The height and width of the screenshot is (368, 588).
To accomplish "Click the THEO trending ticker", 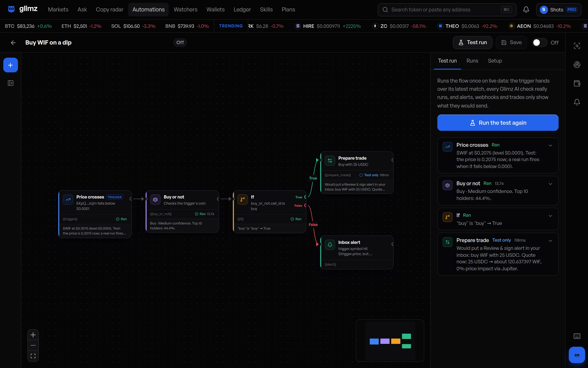I will pyautogui.click(x=467, y=26).
